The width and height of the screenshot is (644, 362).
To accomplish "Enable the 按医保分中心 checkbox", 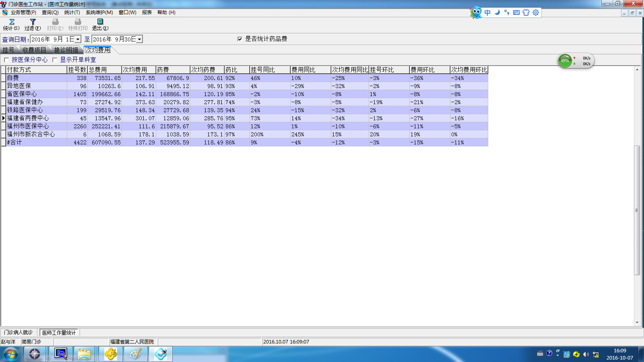I will (x=6, y=60).
